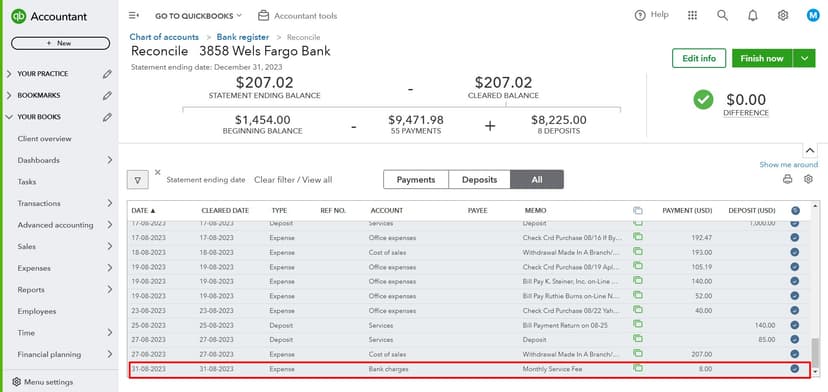Click the green copy icon in 193.00 row
Image resolution: width=828 pixels, height=392 pixels.
pos(637,252)
